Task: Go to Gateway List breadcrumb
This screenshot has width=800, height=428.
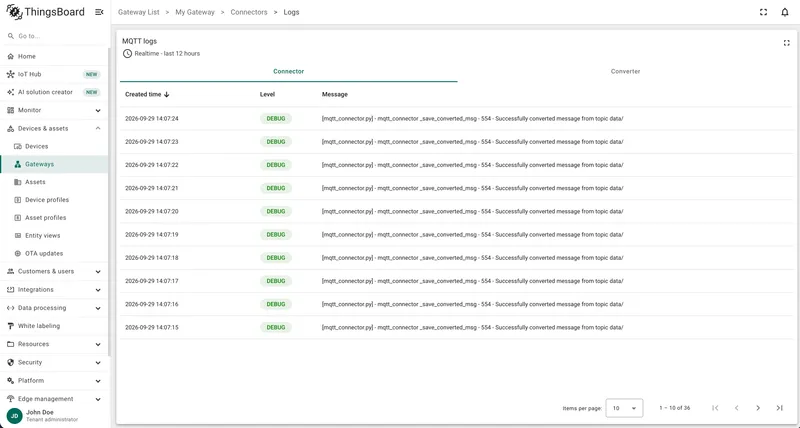Action: tap(139, 12)
